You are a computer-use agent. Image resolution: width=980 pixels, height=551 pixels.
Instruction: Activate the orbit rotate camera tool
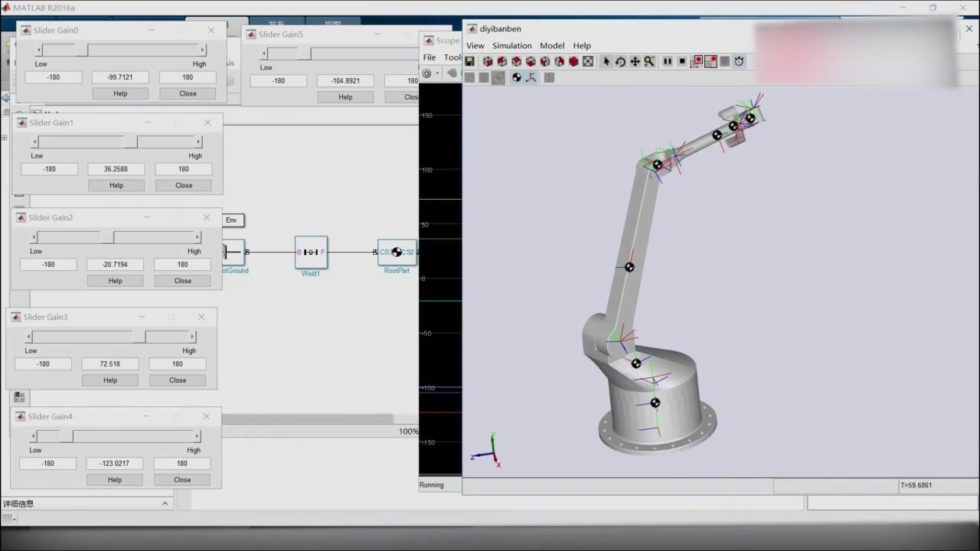coord(620,61)
